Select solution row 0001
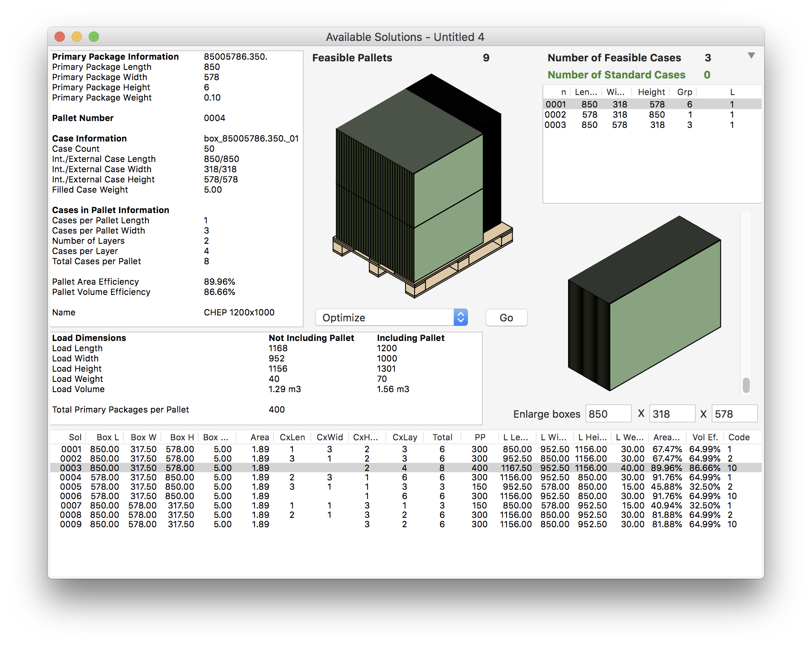 point(406,449)
